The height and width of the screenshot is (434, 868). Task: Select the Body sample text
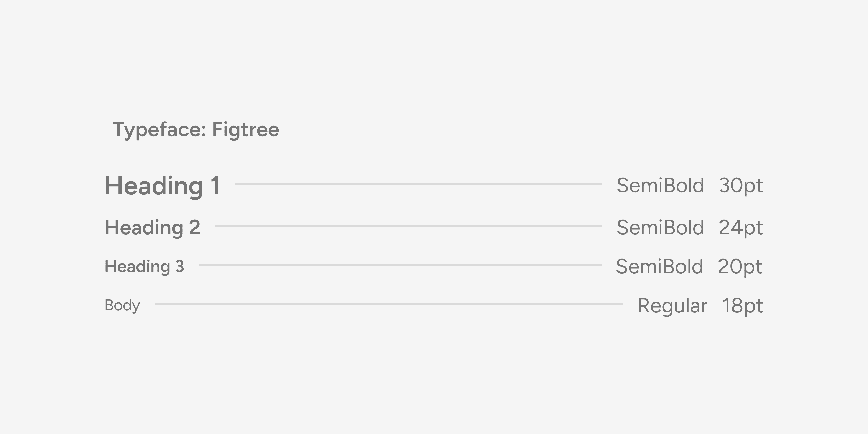point(122,306)
